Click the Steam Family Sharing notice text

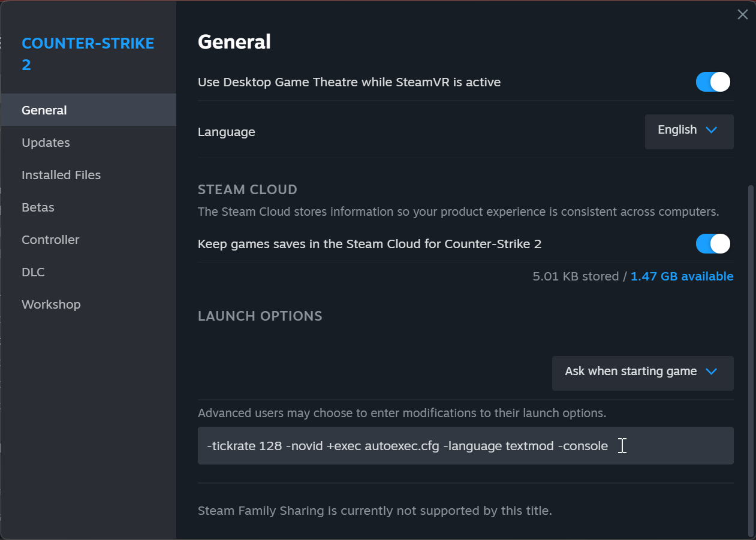[375, 511]
